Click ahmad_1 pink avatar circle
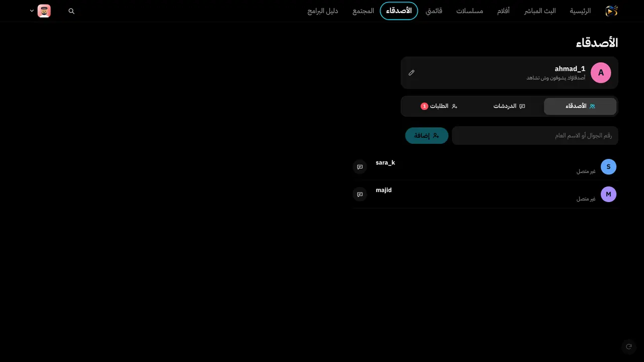 (601, 73)
